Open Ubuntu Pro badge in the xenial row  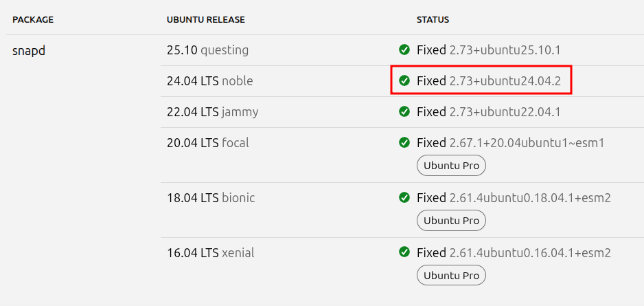[451, 276]
